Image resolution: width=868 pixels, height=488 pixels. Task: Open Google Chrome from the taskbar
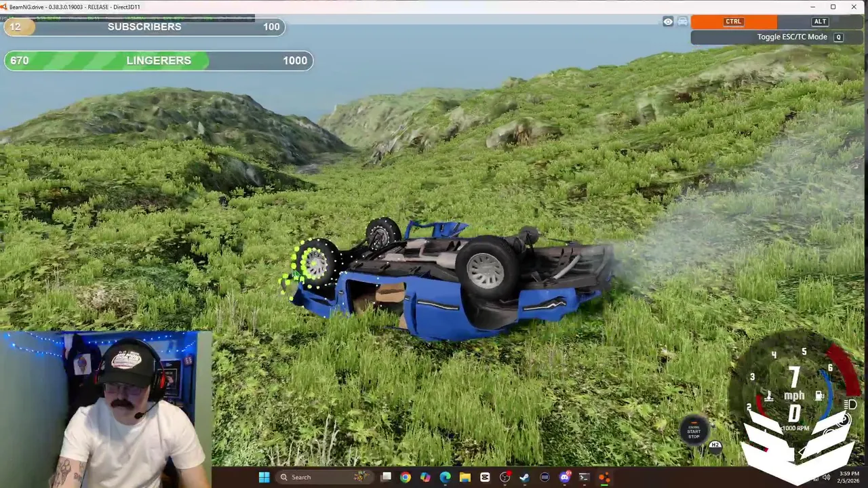pos(405,477)
